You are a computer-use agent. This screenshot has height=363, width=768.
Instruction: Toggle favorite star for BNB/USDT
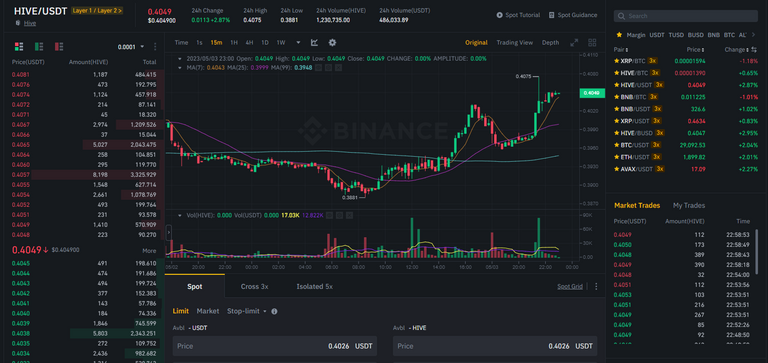point(616,109)
